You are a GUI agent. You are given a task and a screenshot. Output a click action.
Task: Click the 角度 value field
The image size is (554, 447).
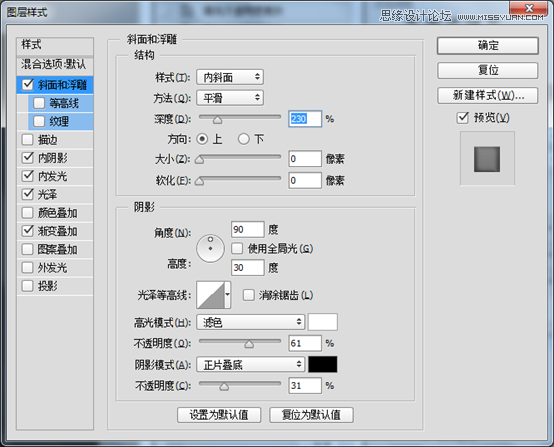coord(248,229)
